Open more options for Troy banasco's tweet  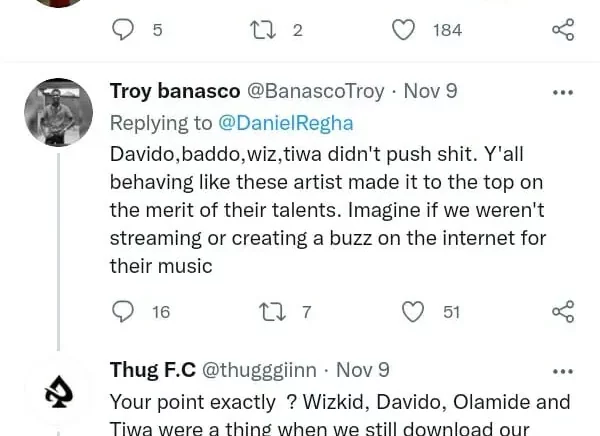[563, 92]
